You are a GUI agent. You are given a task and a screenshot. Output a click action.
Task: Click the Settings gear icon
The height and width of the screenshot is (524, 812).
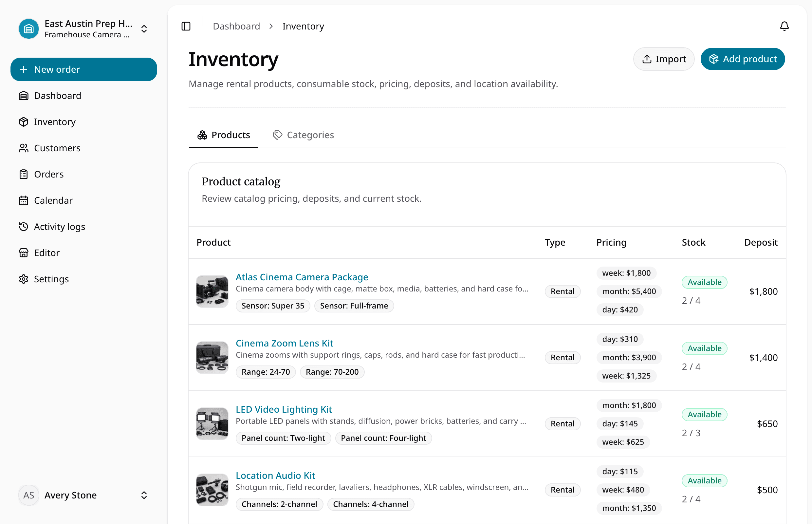pyautogui.click(x=24, y=279)
